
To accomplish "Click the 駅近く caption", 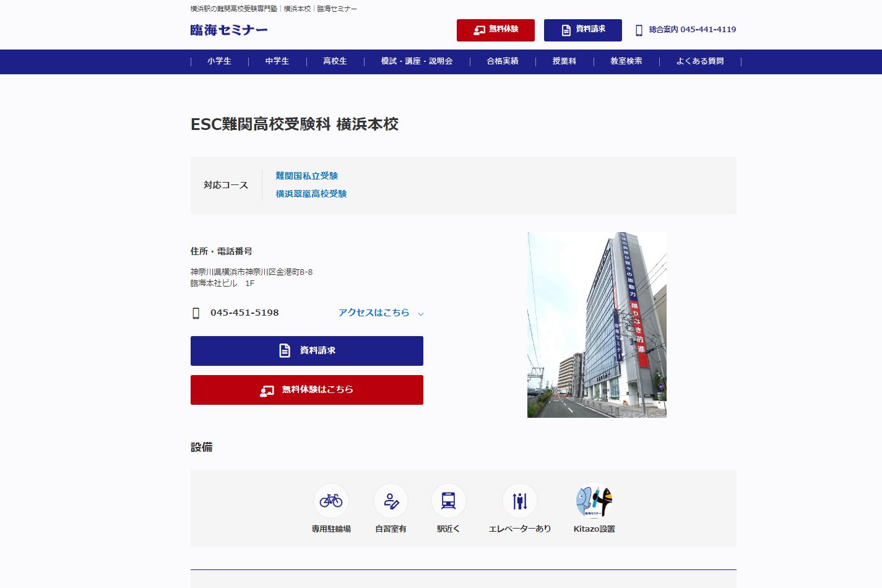I will 449,529.
